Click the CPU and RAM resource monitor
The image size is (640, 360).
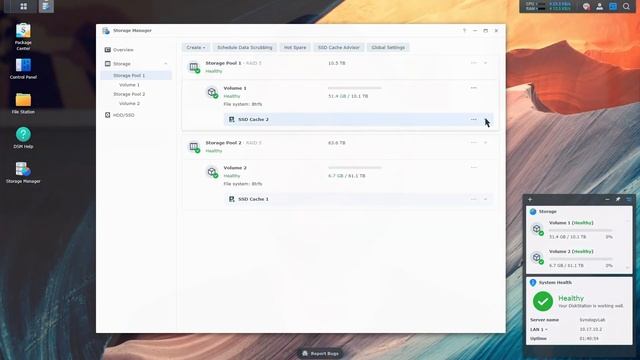548,6
